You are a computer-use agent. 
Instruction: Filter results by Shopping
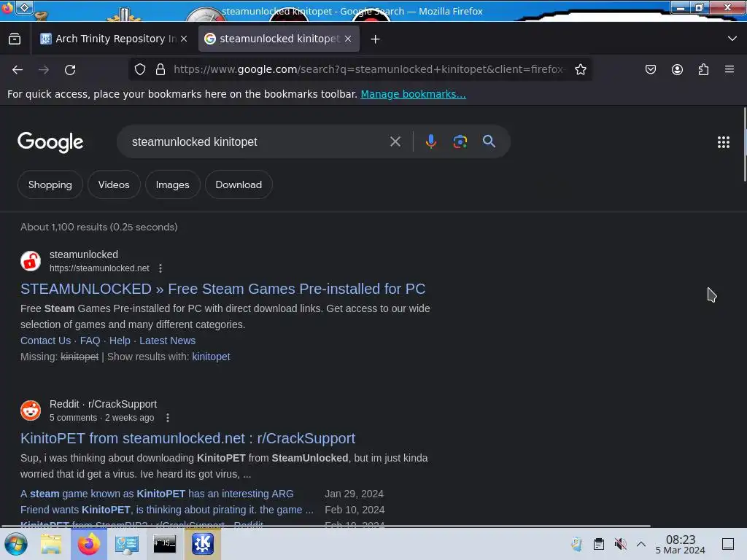50,184
